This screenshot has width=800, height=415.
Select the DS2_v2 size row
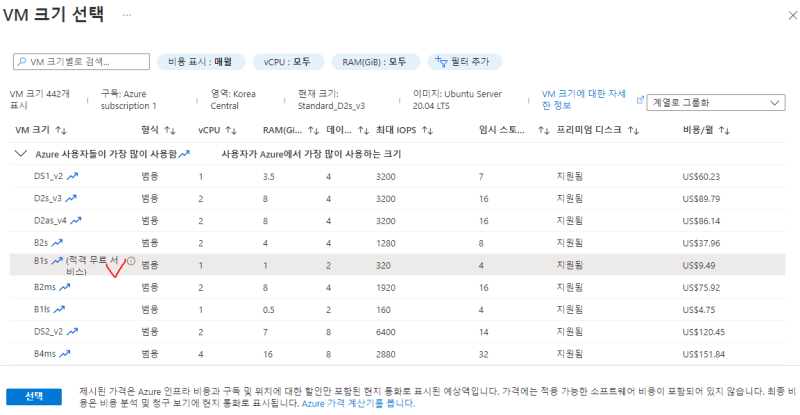[397, 332]
